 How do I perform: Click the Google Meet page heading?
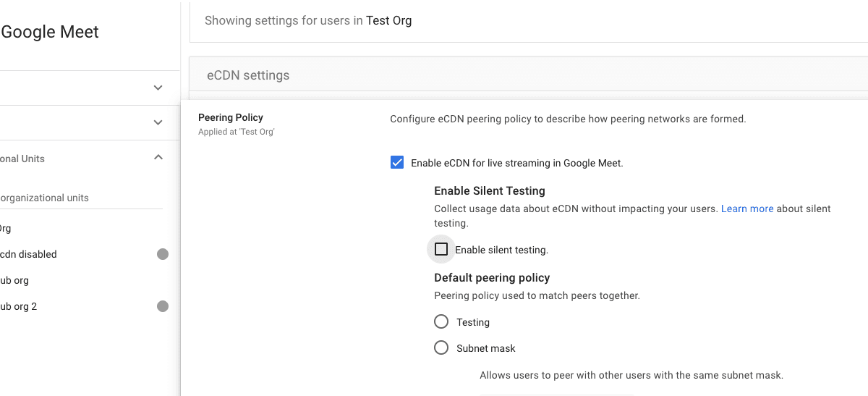pyautogui.click(x=50, y=32)
